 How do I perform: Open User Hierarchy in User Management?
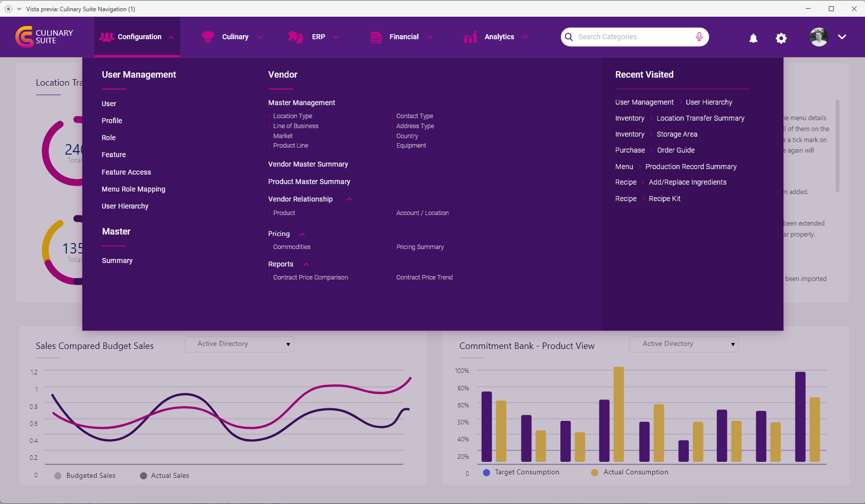(125, 206)
